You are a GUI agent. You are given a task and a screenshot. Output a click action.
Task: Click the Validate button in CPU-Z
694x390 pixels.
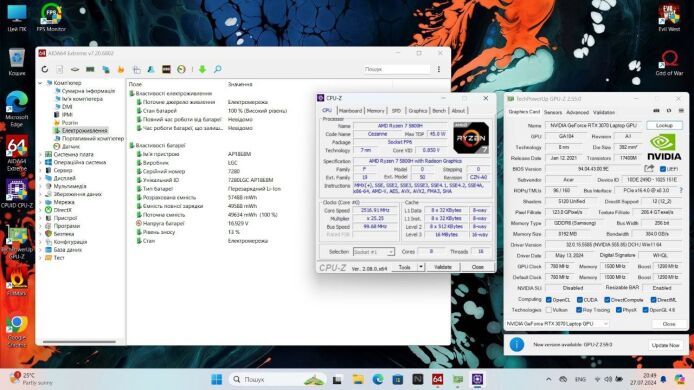click(x=443, y=267)
